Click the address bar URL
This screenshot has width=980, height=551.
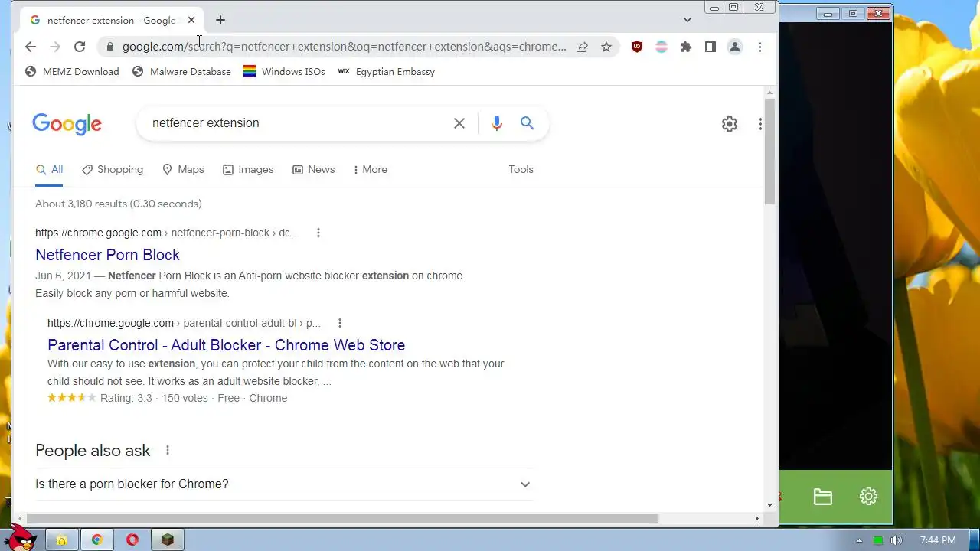344,47
